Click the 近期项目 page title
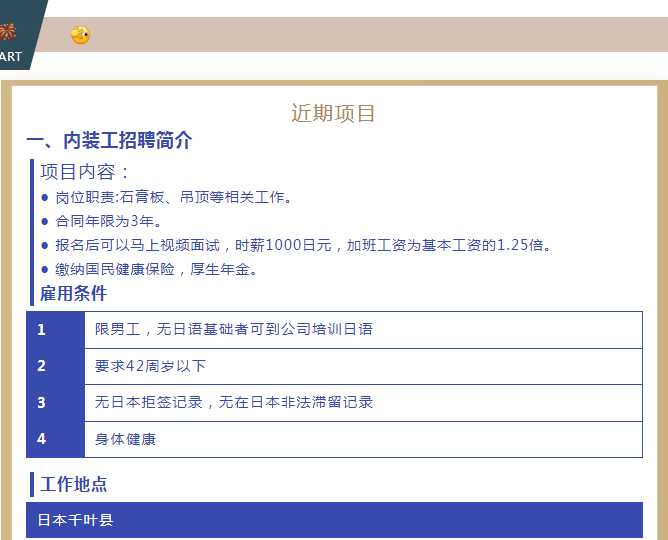Screen dimensions: 668x540 pos(333,113)
